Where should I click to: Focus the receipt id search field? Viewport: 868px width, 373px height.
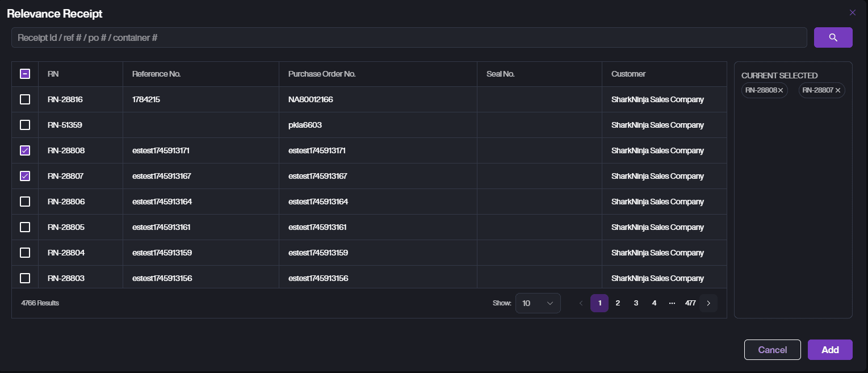409,37
